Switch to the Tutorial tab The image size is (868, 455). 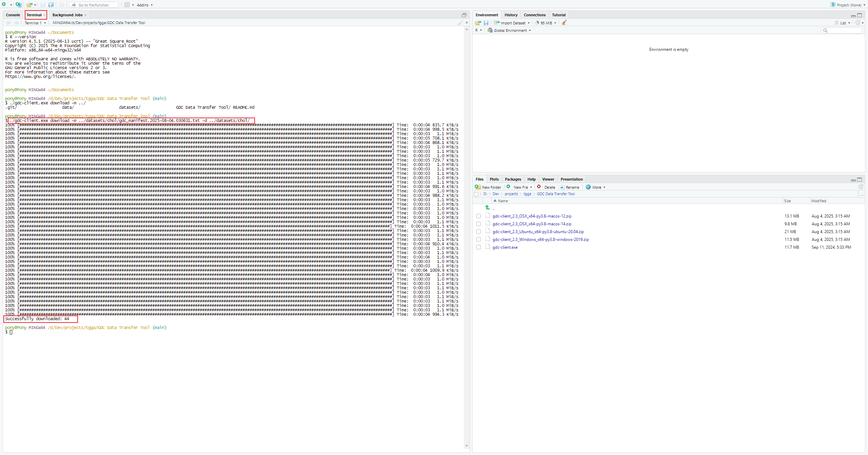coord(558,15)
